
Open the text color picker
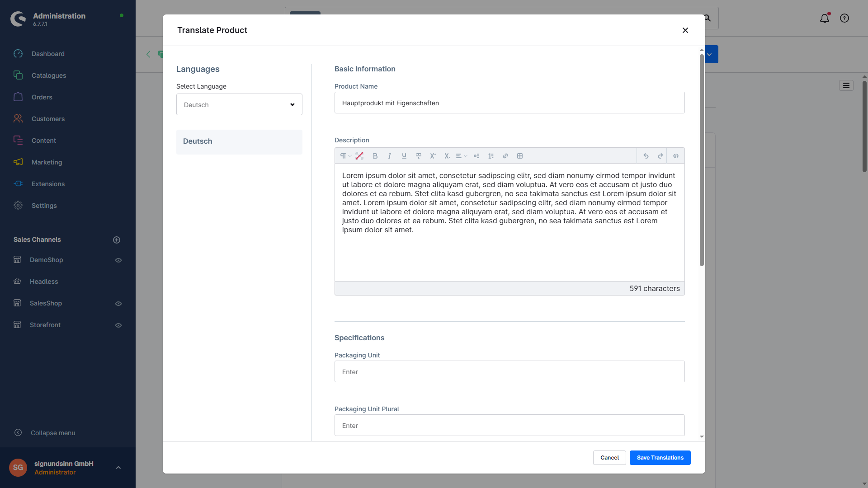(x=359, y=156)
